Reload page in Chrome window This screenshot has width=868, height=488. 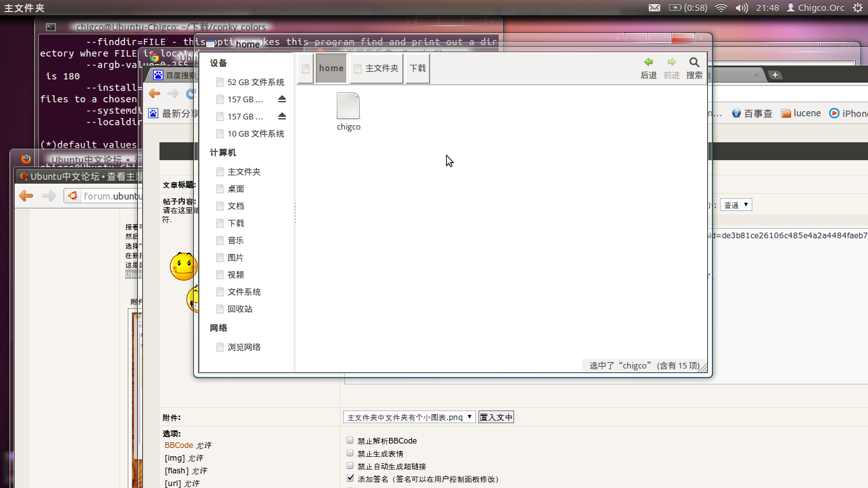click(x=191, y=93)
